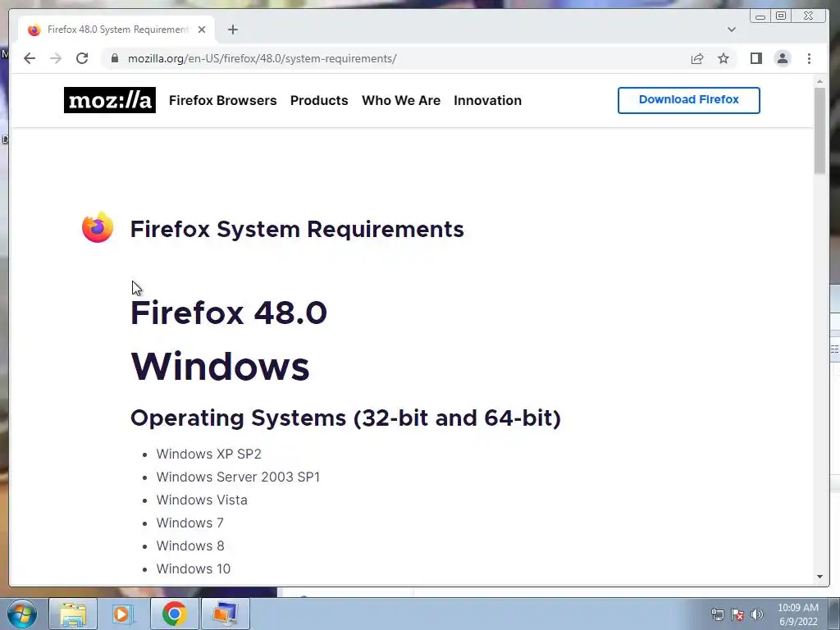Open the taskbar clock and date
Screen dimensions: 840x630
pos(798,614)
